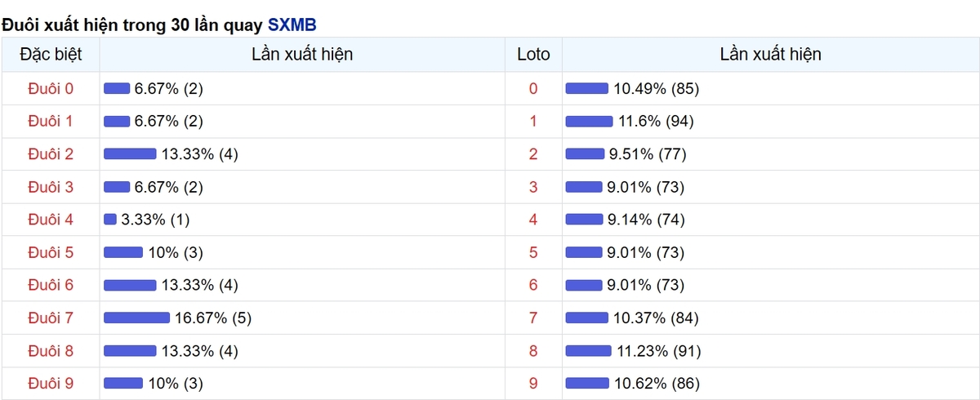Click the Đuôi 6 label
The height and width of the screenshot is (400, 980).
(50, 285)
